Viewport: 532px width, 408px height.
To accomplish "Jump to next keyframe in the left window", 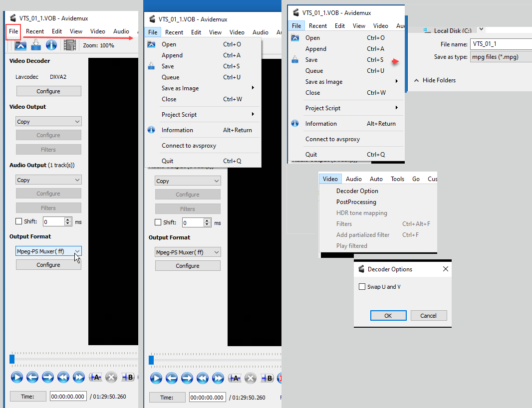I will (79, 377).
